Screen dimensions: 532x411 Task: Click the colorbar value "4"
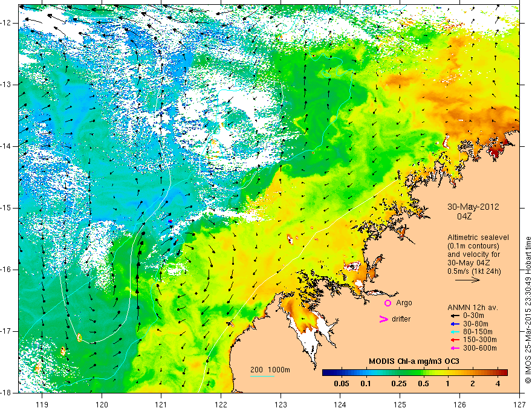click(498, 384)
